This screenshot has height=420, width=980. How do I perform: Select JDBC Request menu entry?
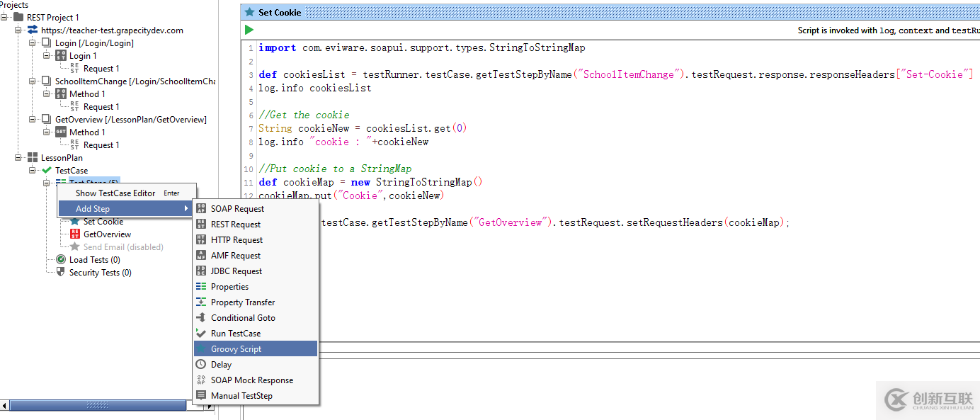pos(256,271)
